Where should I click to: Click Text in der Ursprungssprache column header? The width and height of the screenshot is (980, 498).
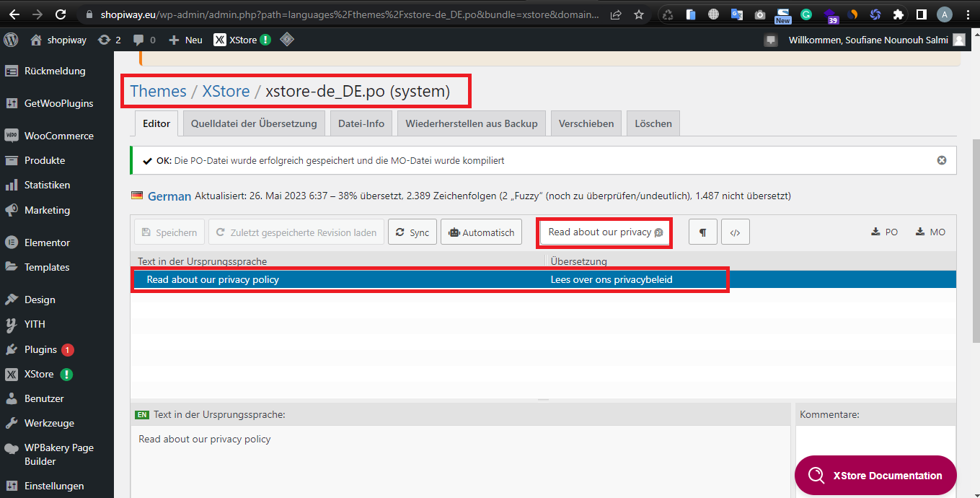point(202,261)
